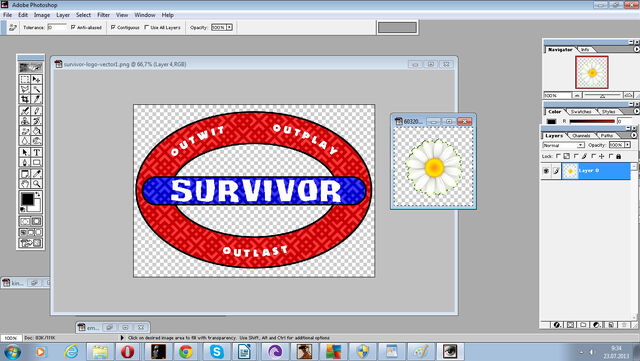Select the Paint Bucket tool

(36, 131)
